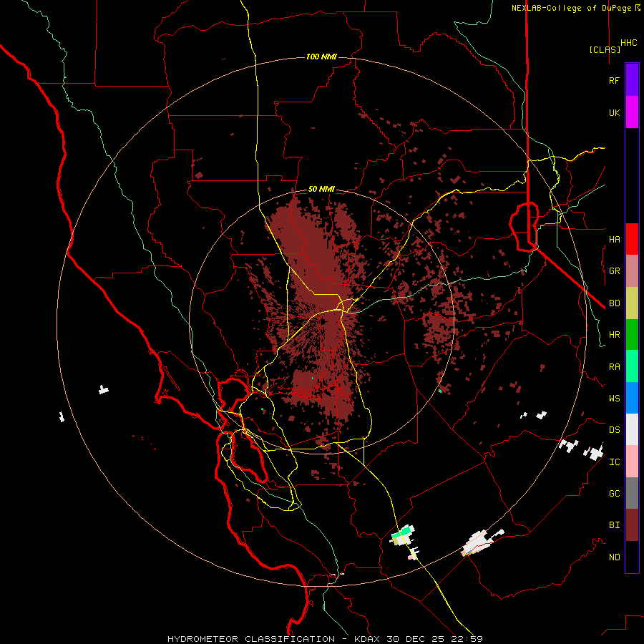
Task: Click the '50 NMI' range ring label
Action: click(321, 189)
